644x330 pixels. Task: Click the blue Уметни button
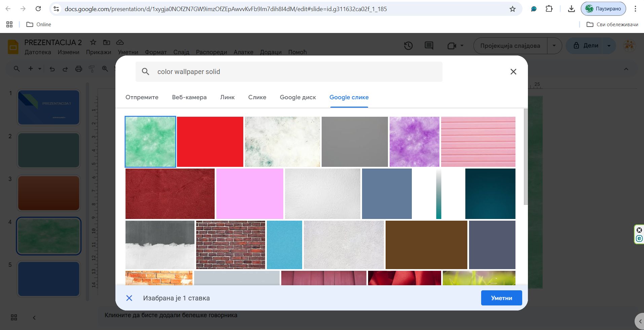(x=501, y=298)
